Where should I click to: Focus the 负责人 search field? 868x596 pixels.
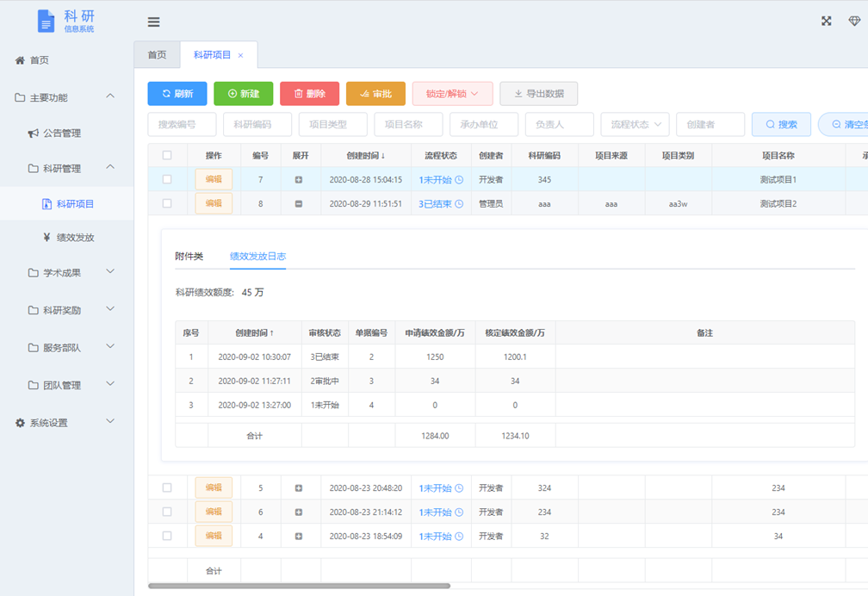560,125
